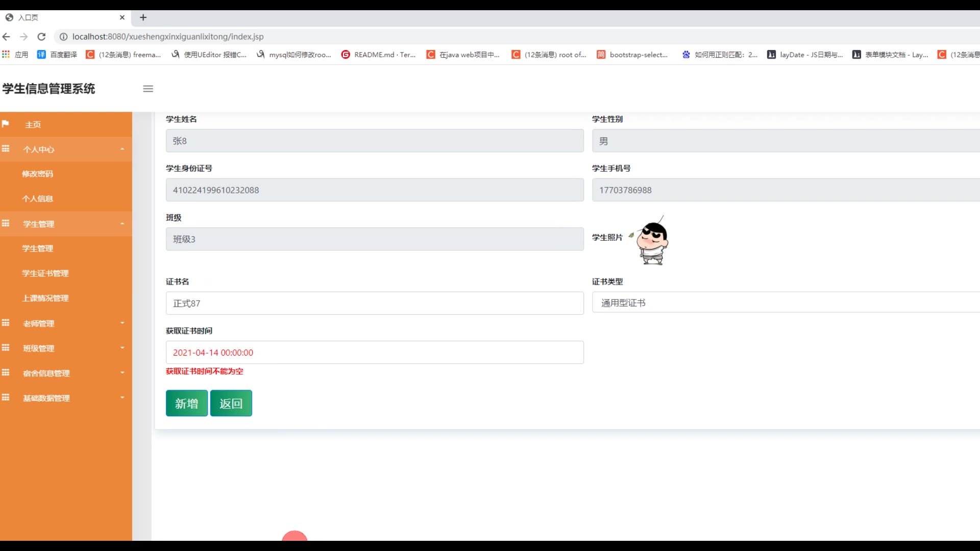The image size is (980, 551).
Task: Open a new browser tab
Action: (x=143, y=17)
